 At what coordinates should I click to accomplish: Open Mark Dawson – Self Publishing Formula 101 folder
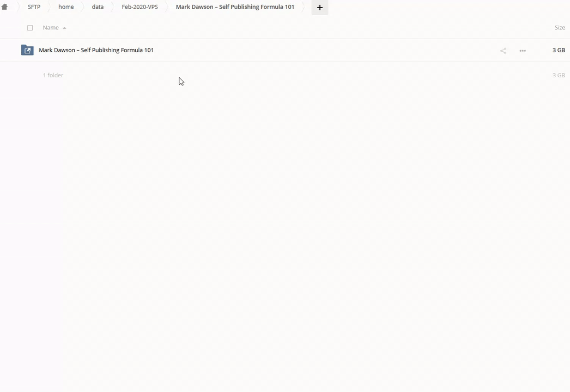96,50
